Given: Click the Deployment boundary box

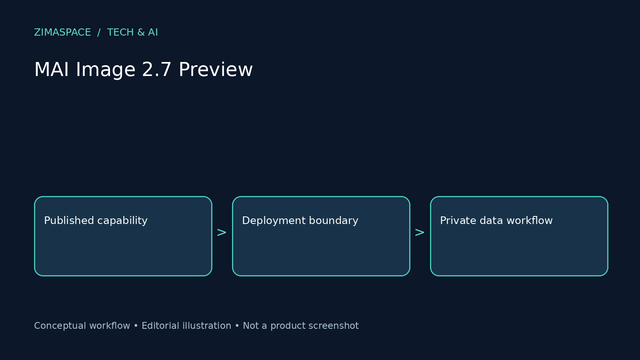Looking at the screenshot, I should [321, 236].
